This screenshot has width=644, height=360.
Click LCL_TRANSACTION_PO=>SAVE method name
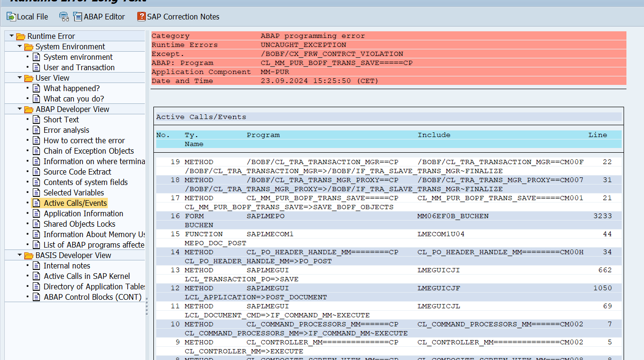[x=242, y=279]
